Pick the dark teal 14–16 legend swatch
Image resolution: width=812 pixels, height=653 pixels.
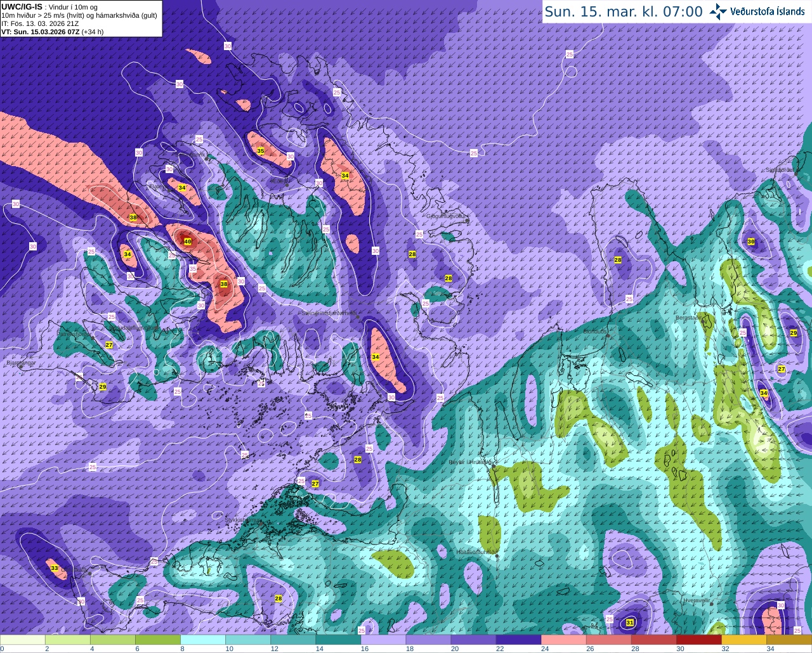[338, 640]
